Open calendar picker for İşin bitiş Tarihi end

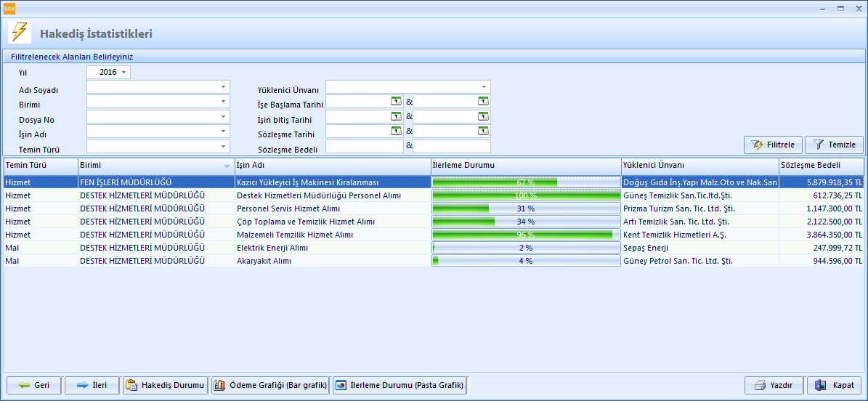tap(483, 116)
